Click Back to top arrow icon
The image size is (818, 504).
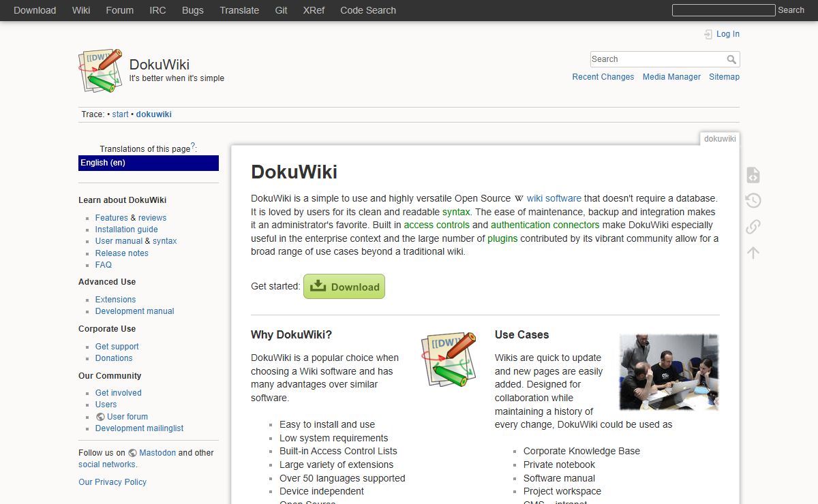pyautogui.click(x=753, y=253)
